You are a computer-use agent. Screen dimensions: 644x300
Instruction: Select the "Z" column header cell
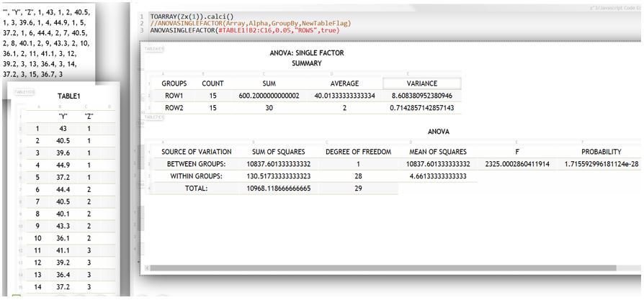89,116
